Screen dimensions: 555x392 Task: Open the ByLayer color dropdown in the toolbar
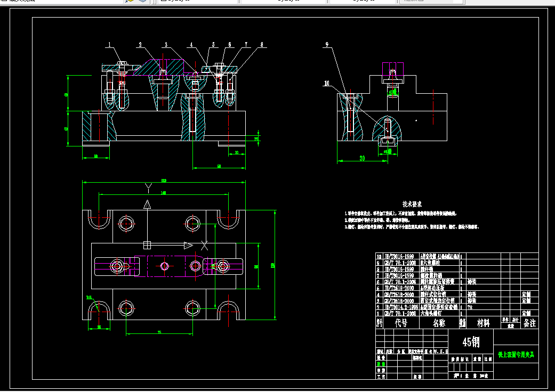(197, 1)
